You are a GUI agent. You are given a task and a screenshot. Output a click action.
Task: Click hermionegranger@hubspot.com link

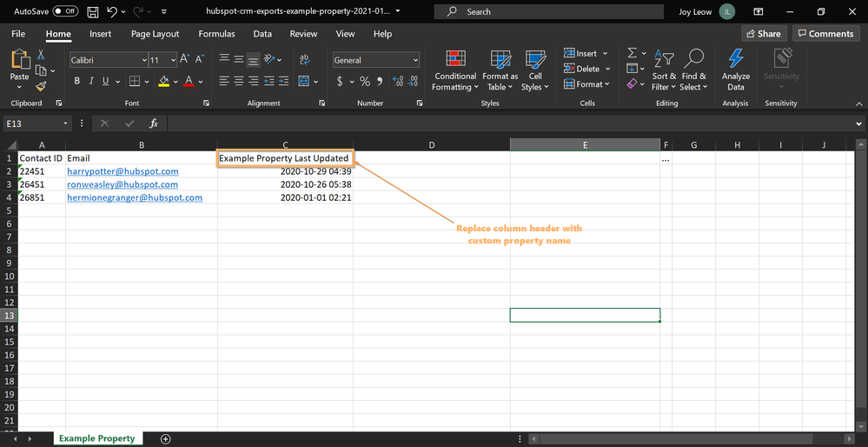coord(135,197)
